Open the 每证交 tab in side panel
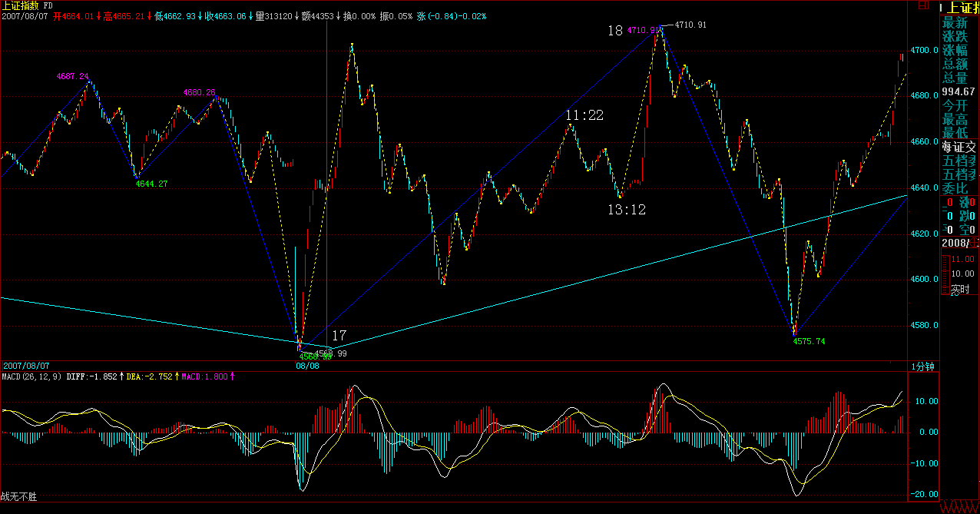Viewport: 980px width, 514px height. pos(959,148)
